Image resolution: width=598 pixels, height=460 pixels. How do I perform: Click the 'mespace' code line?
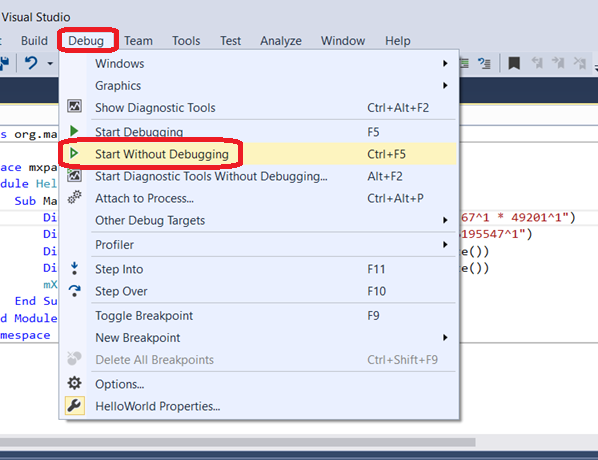tap(25, 335)
